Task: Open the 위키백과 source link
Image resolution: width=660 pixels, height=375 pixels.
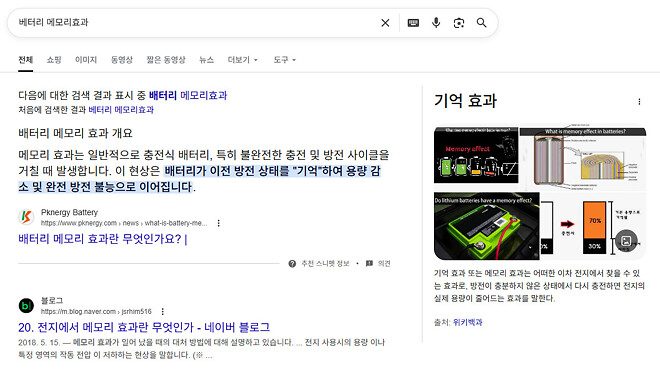Action: tap(468, 322)
